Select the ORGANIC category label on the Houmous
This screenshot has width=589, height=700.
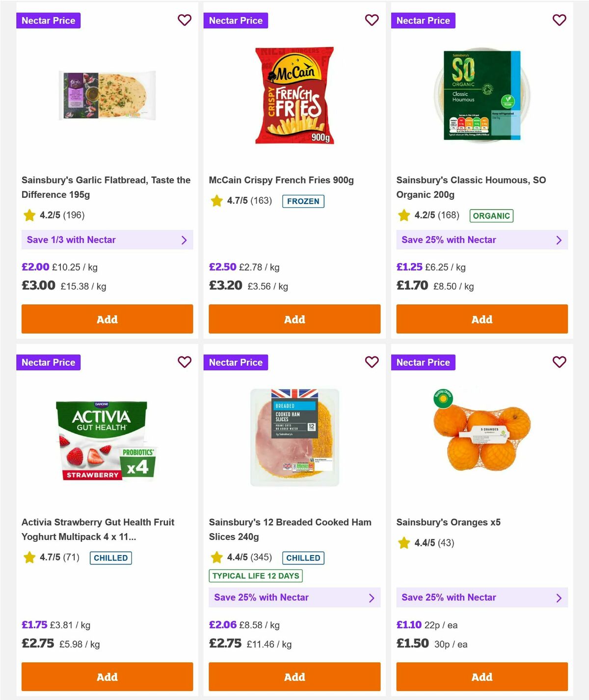pyautogui.click(x=491, y=215)
